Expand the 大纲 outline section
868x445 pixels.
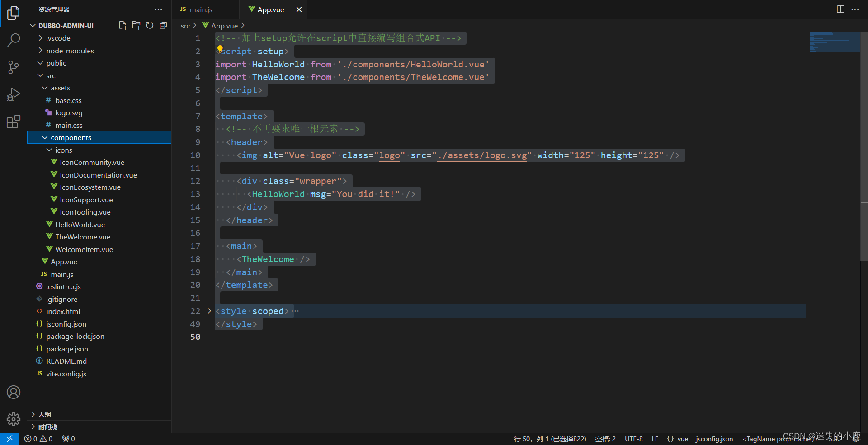coord(99,414)
